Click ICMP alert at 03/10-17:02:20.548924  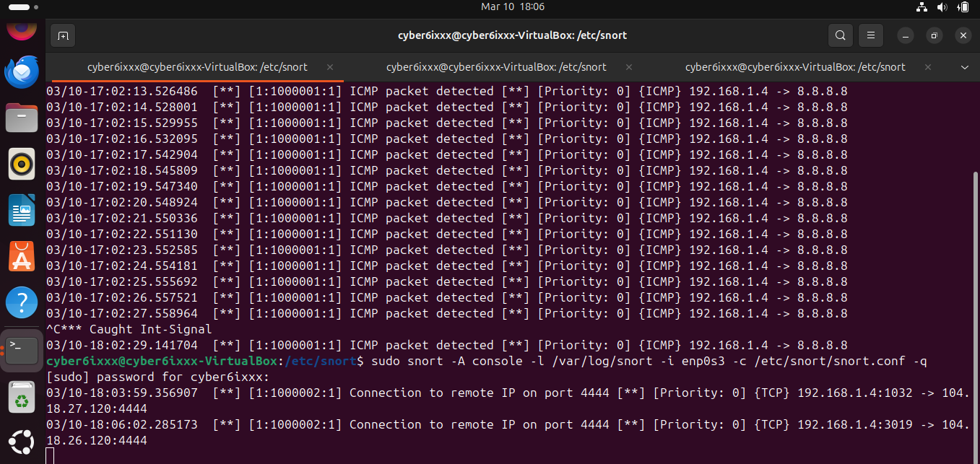pyautogui.click(x=447, y=202)
